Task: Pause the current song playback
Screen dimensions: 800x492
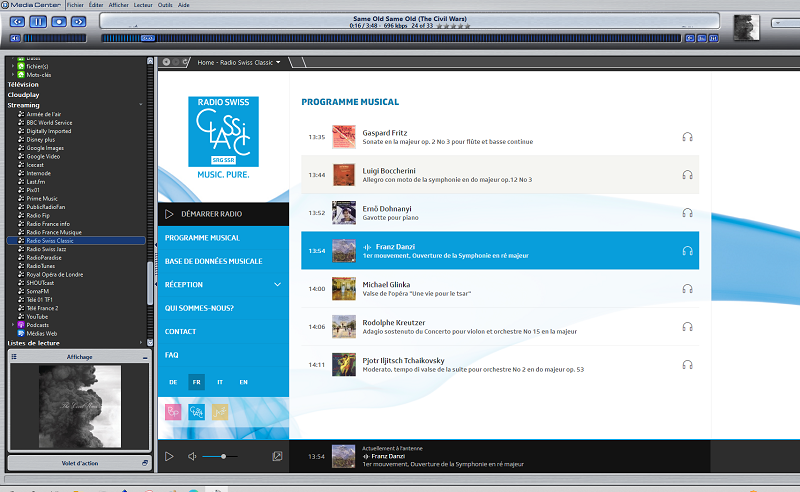Action: (38, 21)
